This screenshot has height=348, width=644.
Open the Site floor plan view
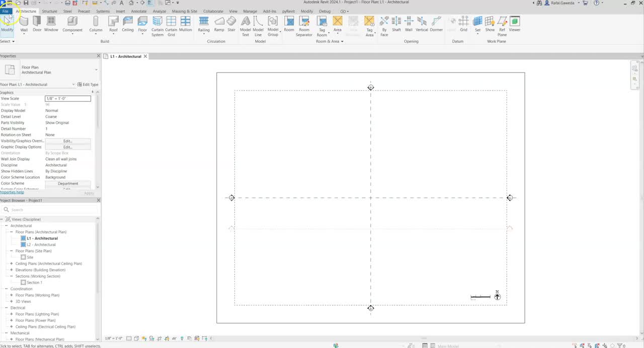30,257
